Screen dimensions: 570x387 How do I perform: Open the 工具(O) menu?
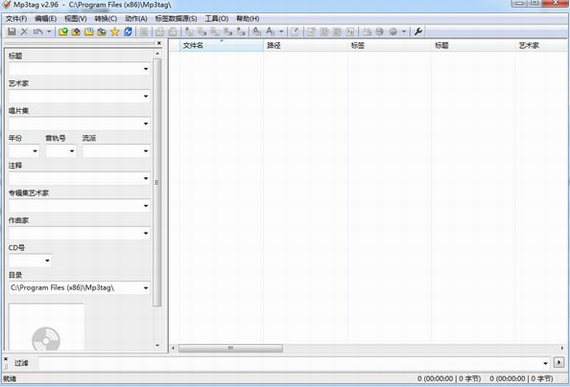pos(217,19)
